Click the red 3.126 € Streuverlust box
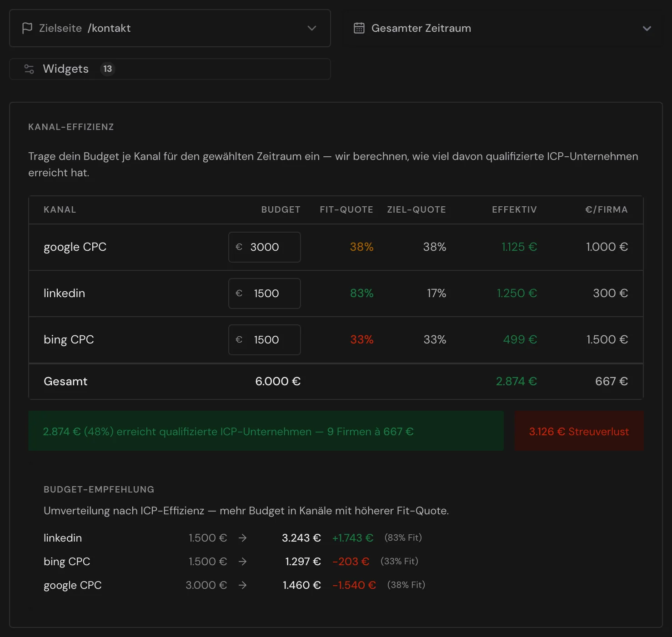This screenshot has width=672, height=637. pos(579,431)
